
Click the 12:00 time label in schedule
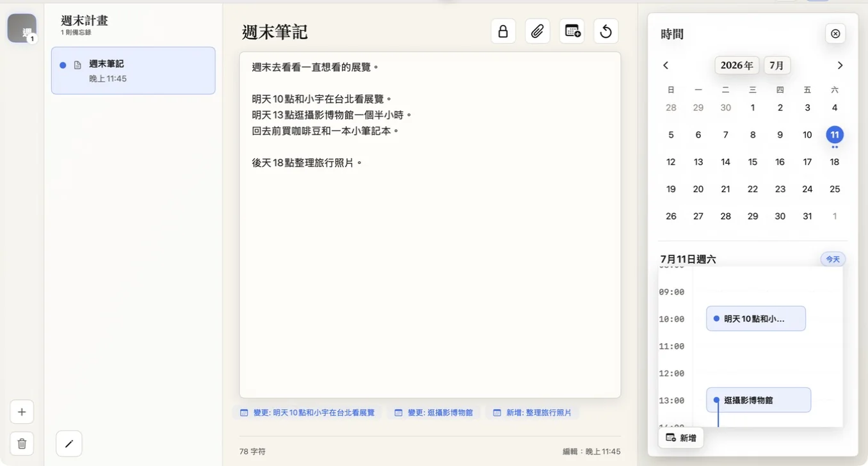click(671, 373)
